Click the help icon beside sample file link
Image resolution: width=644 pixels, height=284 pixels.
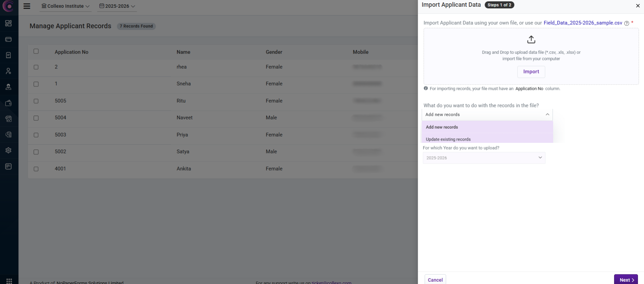[x=626, y=23]
